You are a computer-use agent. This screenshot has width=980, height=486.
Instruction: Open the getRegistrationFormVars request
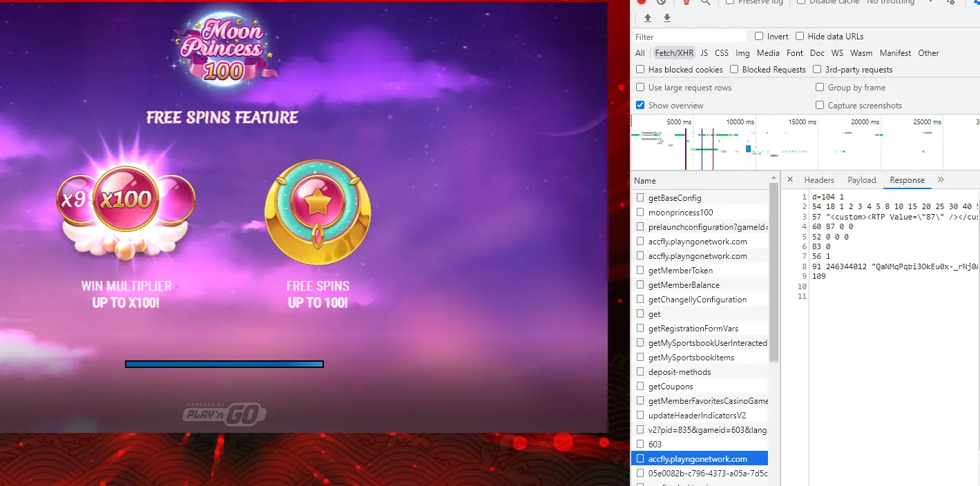click(x=700, y=329)
